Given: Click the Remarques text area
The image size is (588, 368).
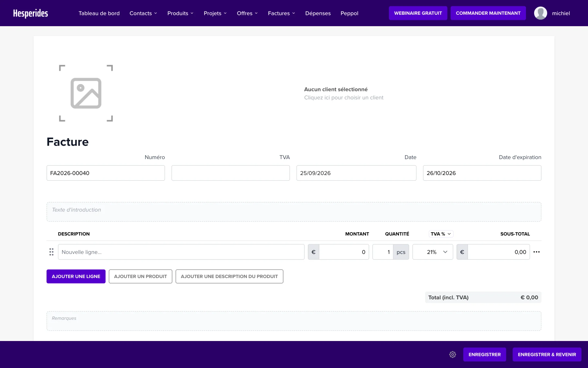Looking at the screenshot, I should [x=294, y=321].
